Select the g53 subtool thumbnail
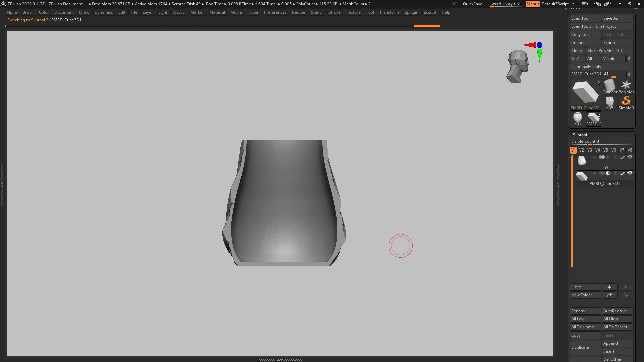This screenshot has height=362, width=644. tap(582, 161)
